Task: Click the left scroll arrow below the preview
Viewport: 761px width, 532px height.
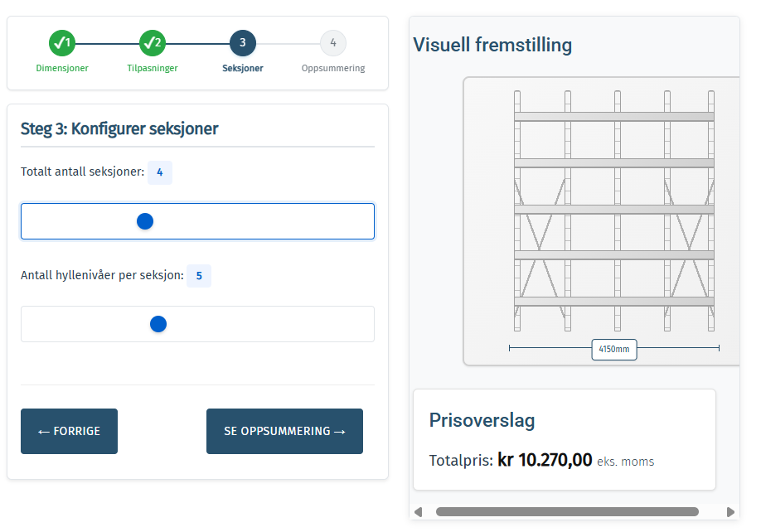Action: [x=416, y=512]
